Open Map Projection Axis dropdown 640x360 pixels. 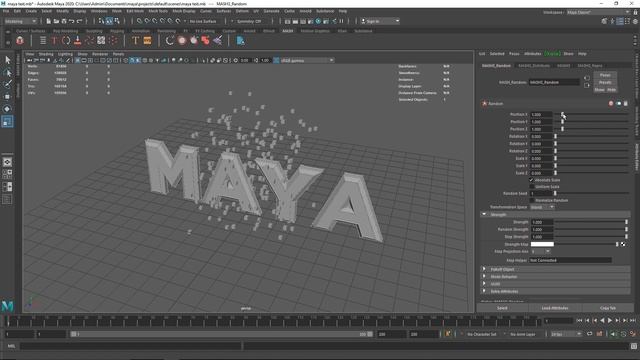pos(540,251)
